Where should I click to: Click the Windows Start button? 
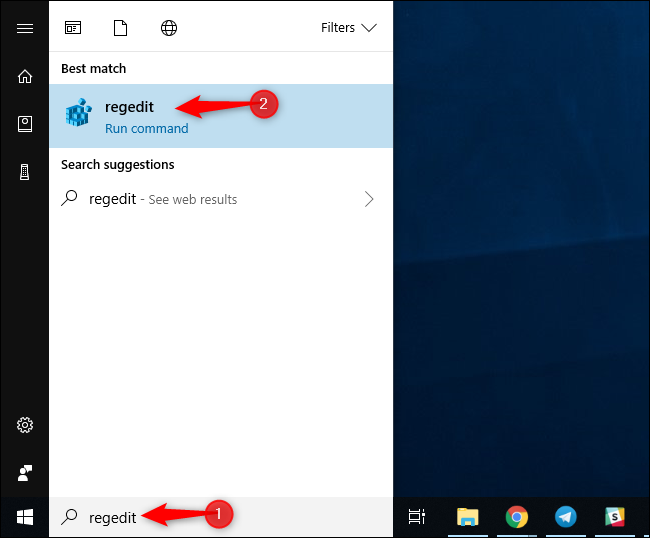25,517
